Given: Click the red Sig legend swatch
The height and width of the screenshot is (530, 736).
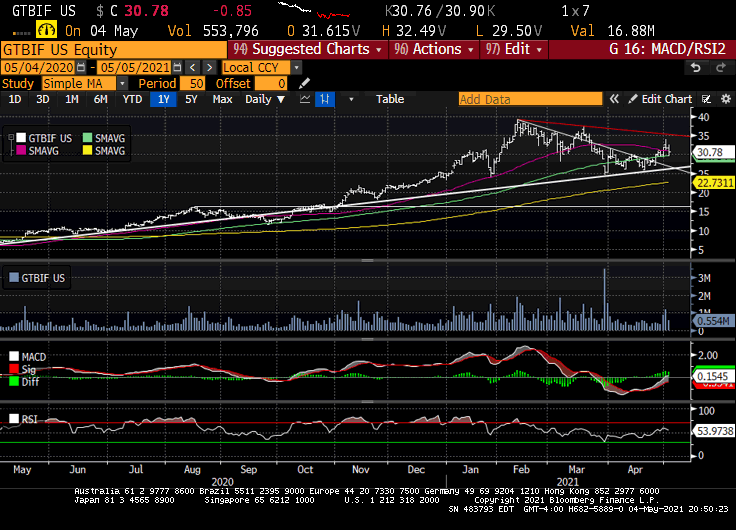Looking at the screenshot, I should pyautogui.click(x=14, y=369).
